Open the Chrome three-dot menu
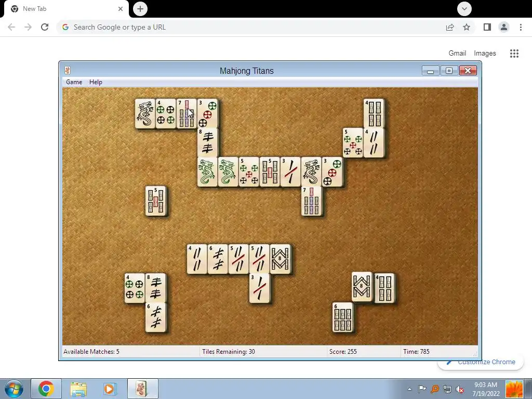 point(521,27)
